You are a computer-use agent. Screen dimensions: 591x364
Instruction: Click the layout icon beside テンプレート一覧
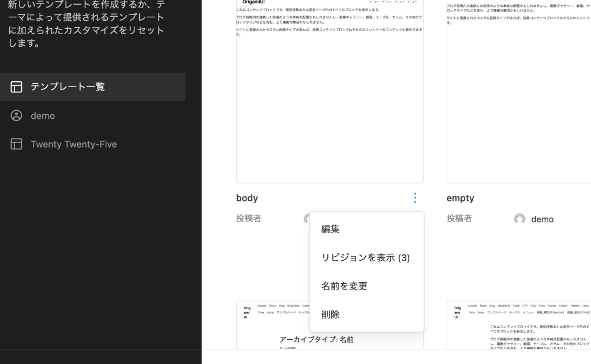point(16,87)
